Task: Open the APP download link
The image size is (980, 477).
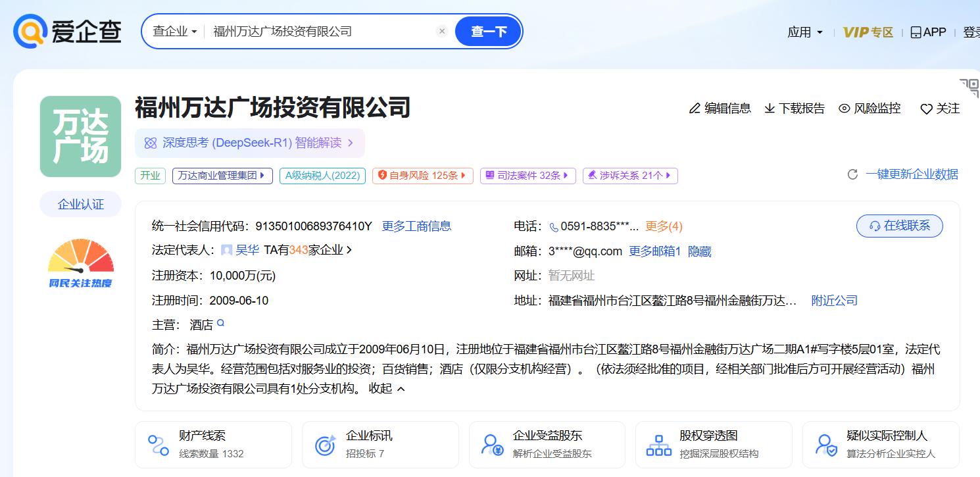Action: pos(928,32)
